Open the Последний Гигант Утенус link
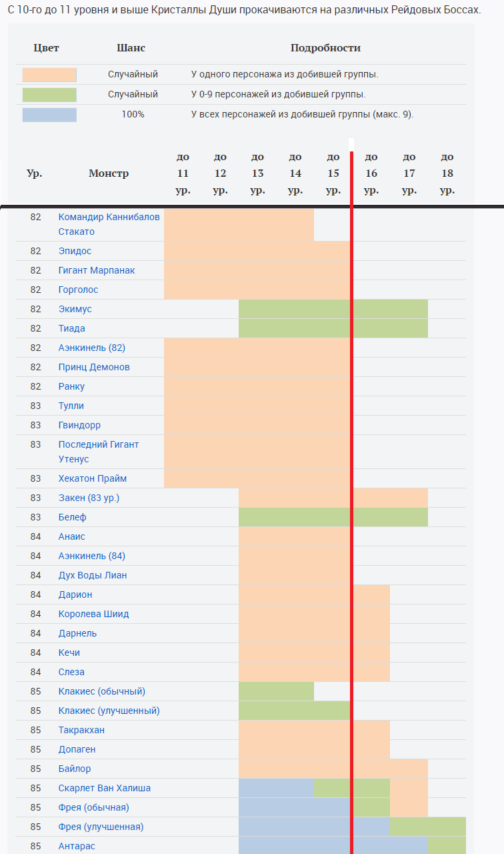This screenshot has height=854, width=504. coord(99,452)
